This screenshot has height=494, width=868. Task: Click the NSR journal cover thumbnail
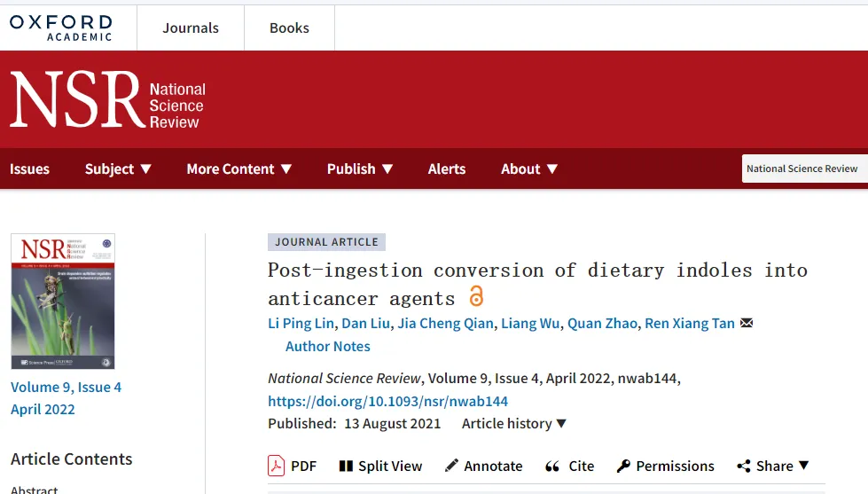coord(63,302)
